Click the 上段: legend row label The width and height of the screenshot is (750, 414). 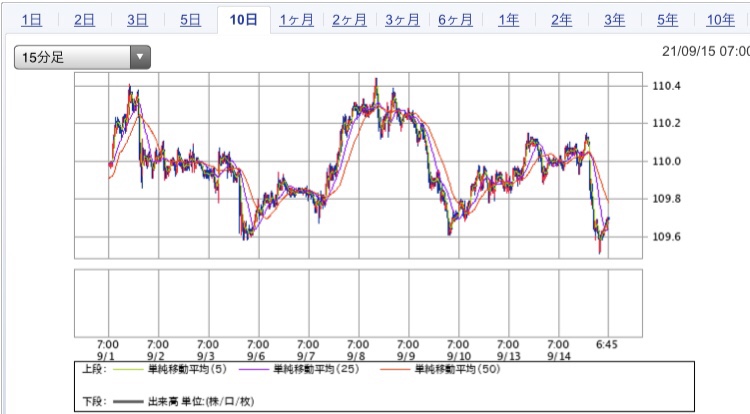coord(94,369)
